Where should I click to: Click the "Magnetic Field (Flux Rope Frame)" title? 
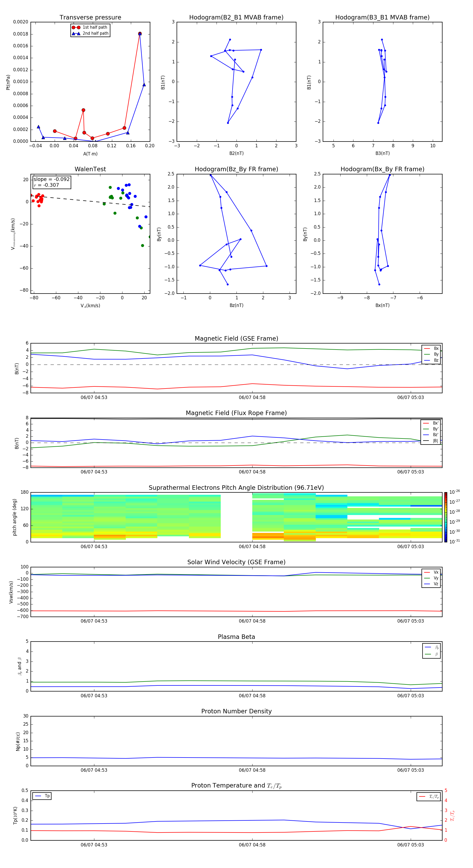(x=236, y=413)
